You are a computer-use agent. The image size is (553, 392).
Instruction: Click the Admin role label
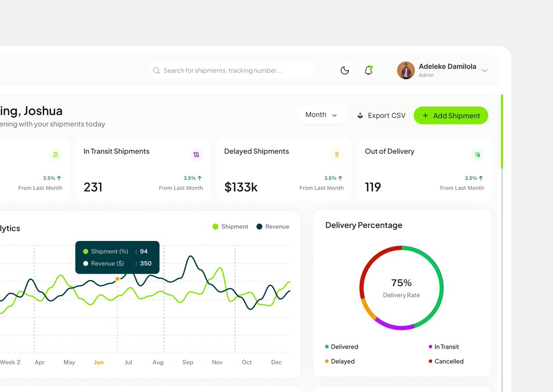[426, 75]
